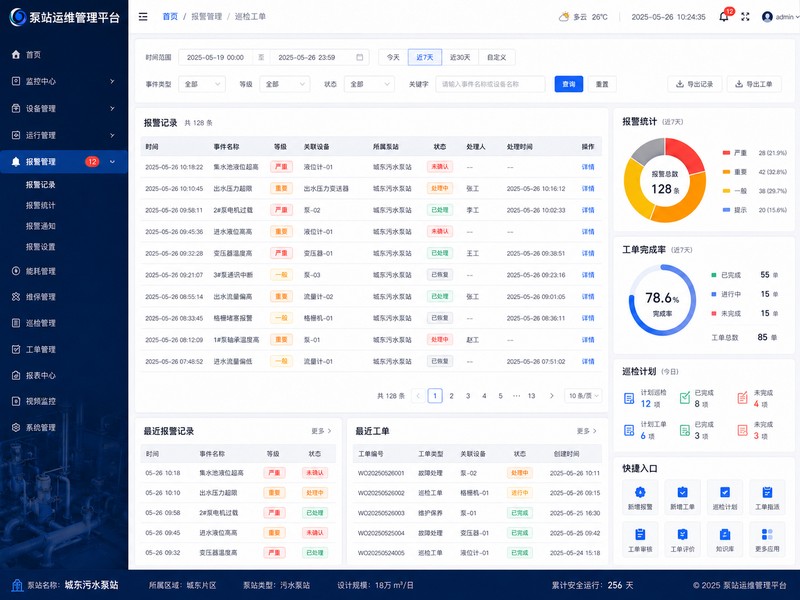
Task: Open the admin user avatar
Action: click(767, 17)
